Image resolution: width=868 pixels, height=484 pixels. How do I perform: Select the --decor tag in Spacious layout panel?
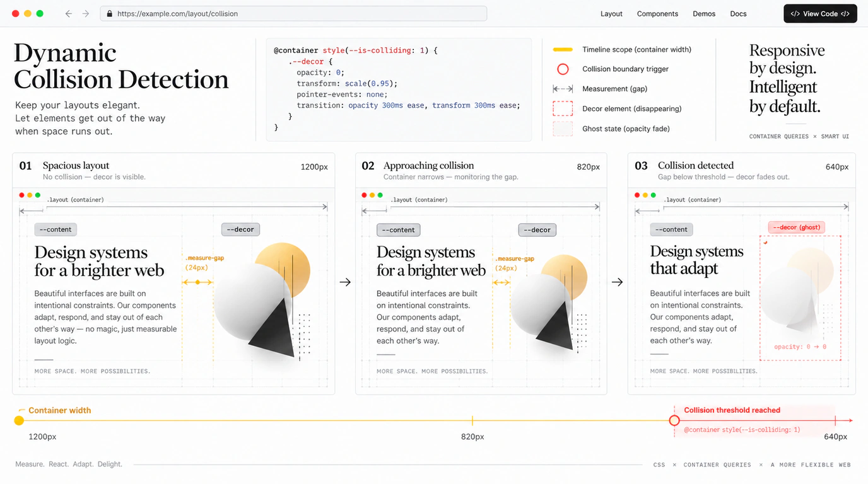(x=240, y=229)
